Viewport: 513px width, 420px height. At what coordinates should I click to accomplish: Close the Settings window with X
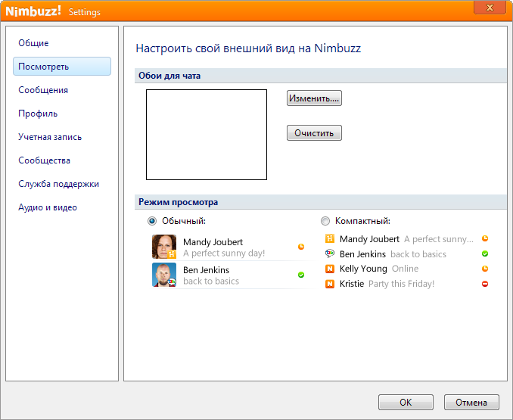point(490,8)
